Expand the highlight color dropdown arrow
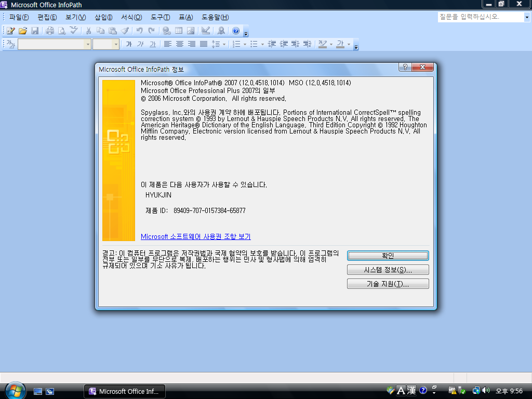 (x=331, y=45)
